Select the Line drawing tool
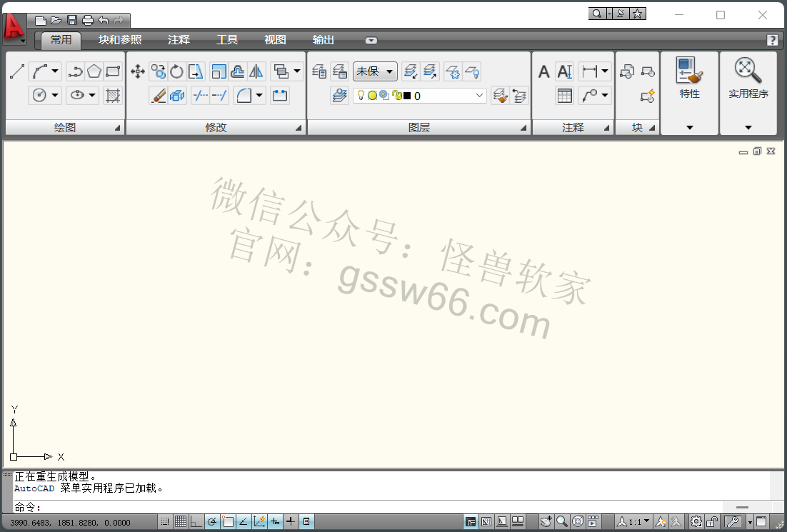787x532 pixels. tap(17, 71)
